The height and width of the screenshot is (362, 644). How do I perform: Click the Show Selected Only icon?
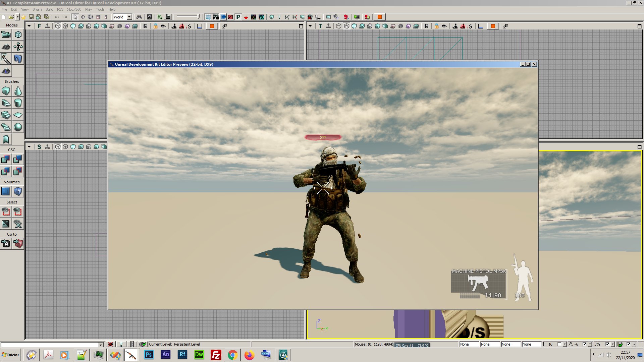click(x=6, y=212)
